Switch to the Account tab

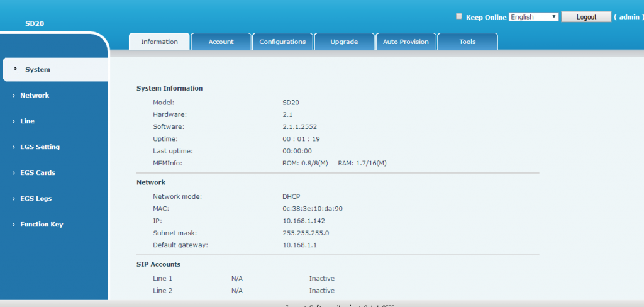tap(221, 42)
